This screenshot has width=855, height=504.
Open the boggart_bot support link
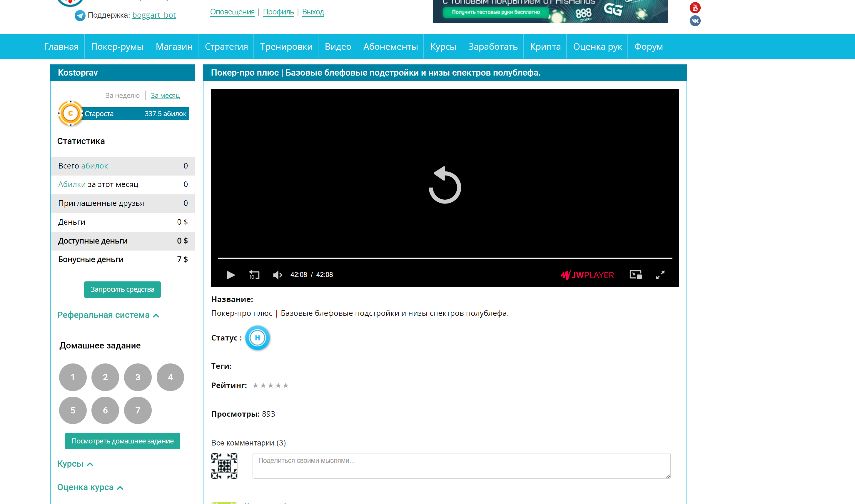click(x=154, y=15)
